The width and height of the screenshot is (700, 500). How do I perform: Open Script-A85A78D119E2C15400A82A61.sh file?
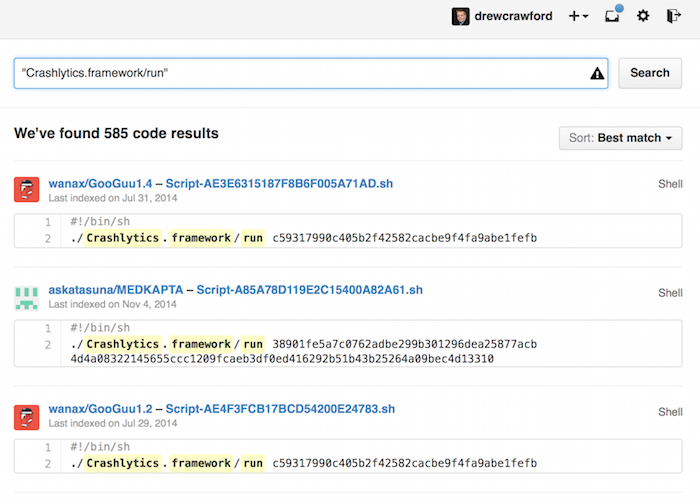[x=310, y=290]
